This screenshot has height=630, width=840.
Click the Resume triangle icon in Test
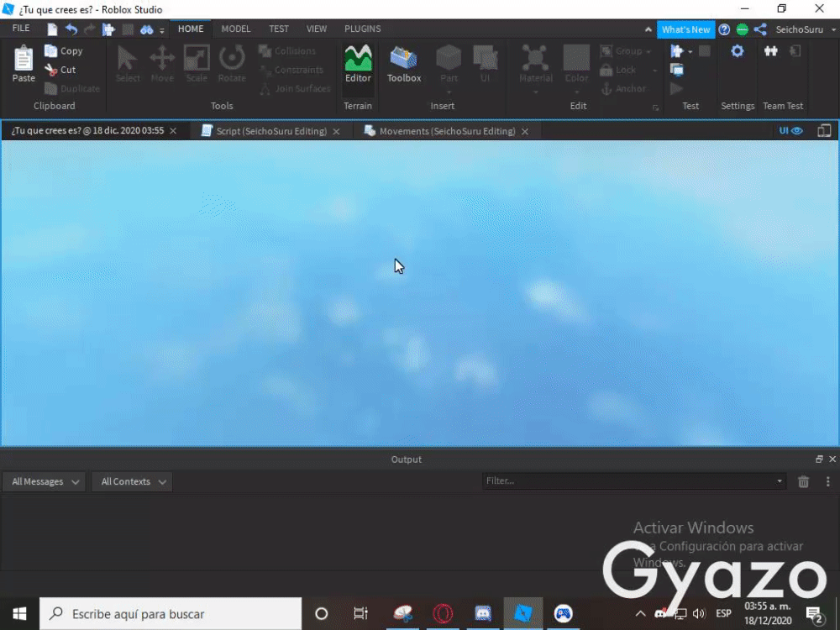click(676, 88)
